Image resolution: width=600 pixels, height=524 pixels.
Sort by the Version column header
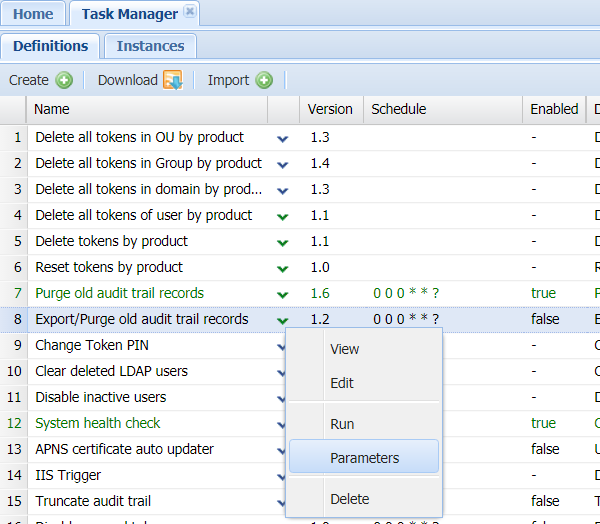tap(330, 109)
